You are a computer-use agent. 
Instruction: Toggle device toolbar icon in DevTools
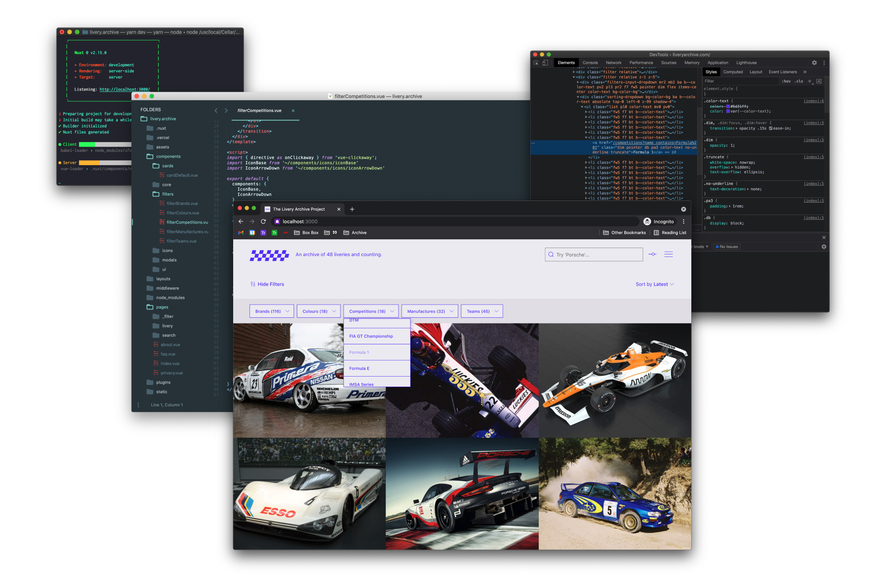click(x=545, y=63)
